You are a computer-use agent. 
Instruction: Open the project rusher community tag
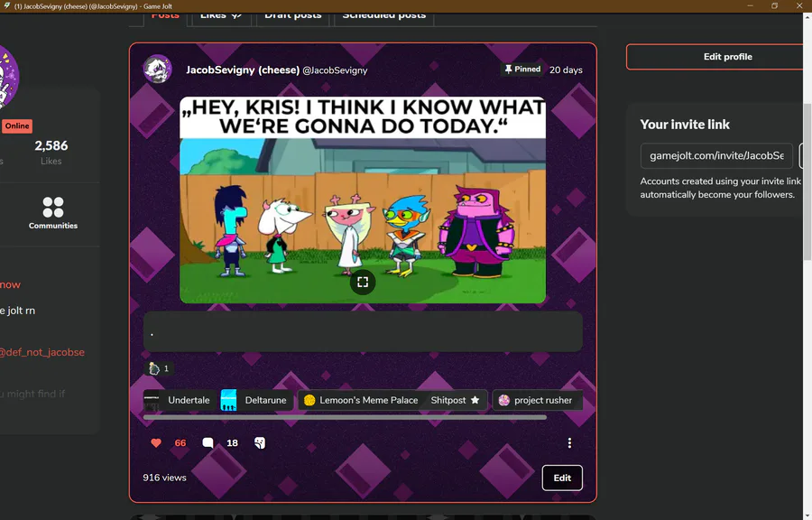[537, 400]
